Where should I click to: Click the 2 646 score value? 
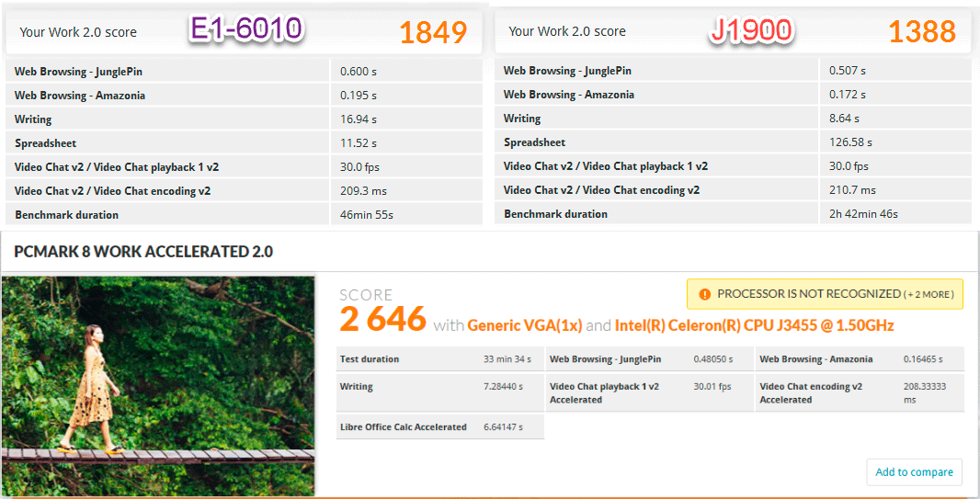[x=382, y=319]
